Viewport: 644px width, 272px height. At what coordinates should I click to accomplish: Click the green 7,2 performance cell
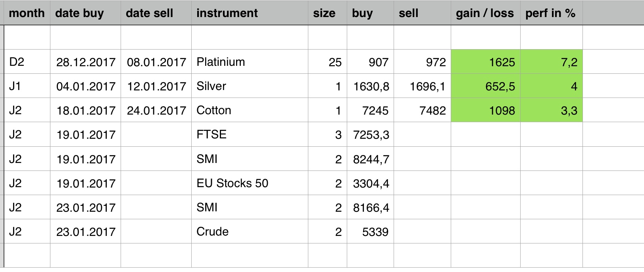(552, 62)
